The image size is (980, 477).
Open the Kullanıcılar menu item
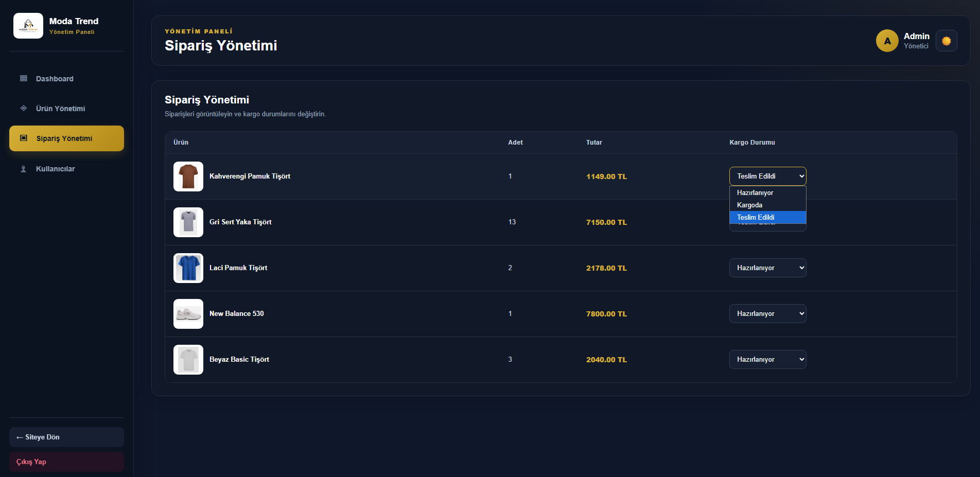[x=66, y=169]
